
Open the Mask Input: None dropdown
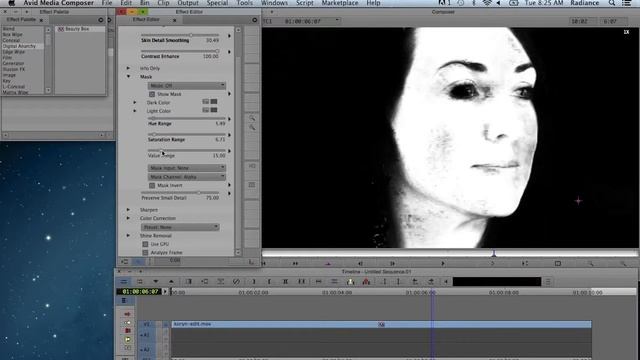(187, 168)
